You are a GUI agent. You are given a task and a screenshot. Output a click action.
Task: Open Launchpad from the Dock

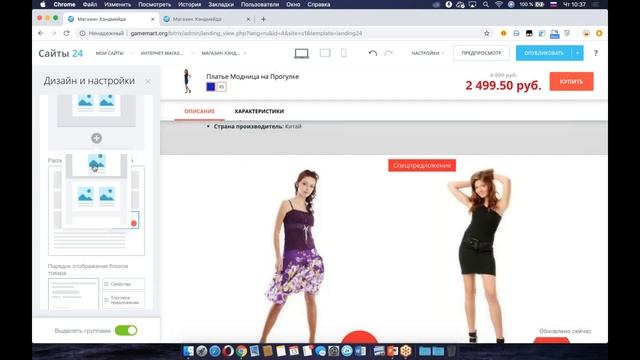202,351
